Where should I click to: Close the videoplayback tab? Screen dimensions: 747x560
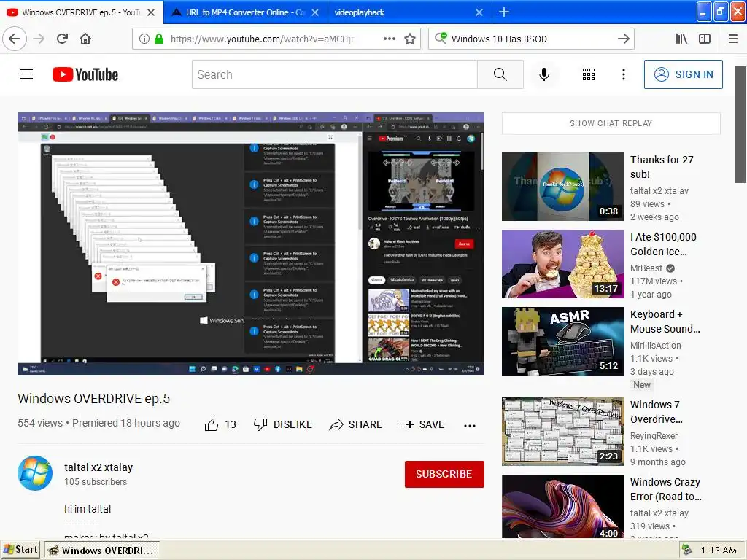point(479,12)
